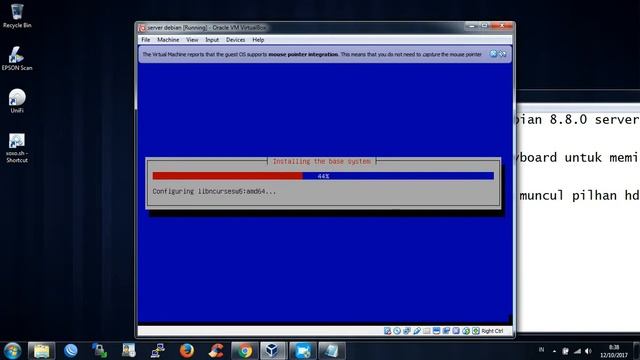This screenshot has height=360, width=640.
Task: Click the installer progress bar at 44%
Action: [323, 176]
